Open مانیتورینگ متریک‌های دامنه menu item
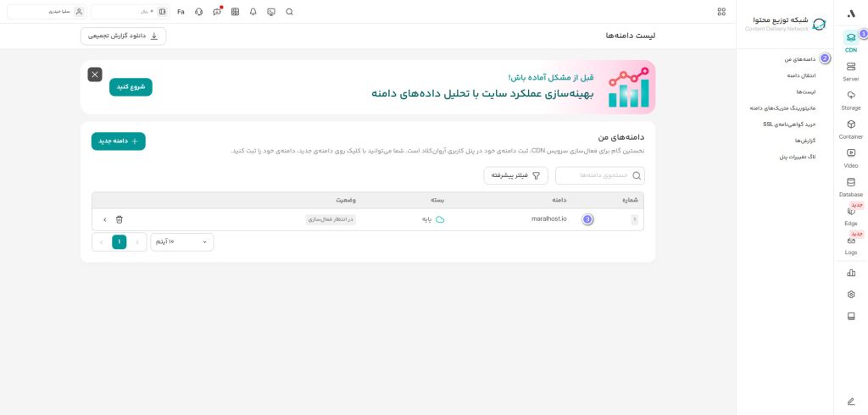 [783, 108]
